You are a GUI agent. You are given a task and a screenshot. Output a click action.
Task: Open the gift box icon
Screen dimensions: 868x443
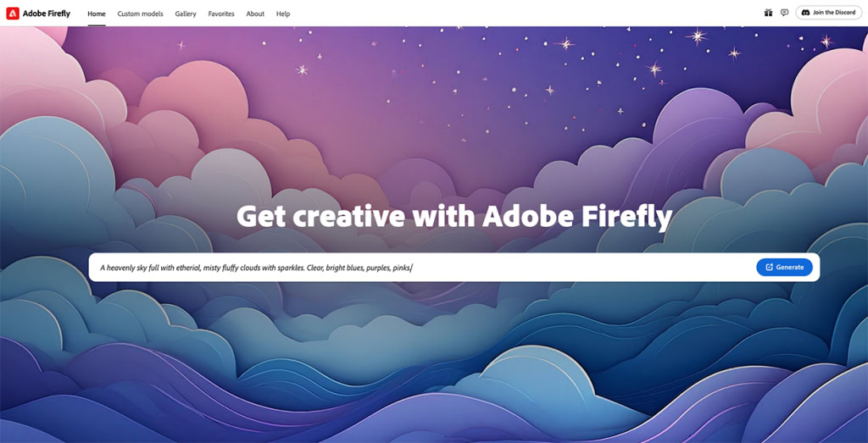(x=768, y=13)
